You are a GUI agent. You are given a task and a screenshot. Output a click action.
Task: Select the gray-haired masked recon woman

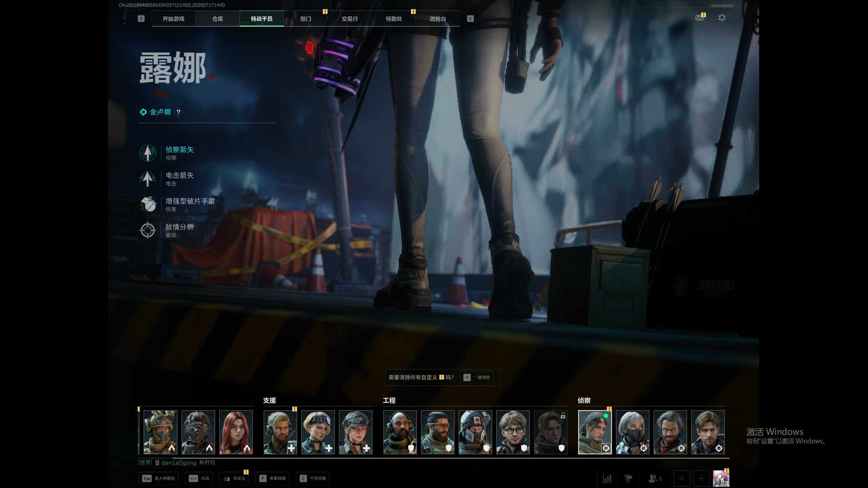(632, 432)
